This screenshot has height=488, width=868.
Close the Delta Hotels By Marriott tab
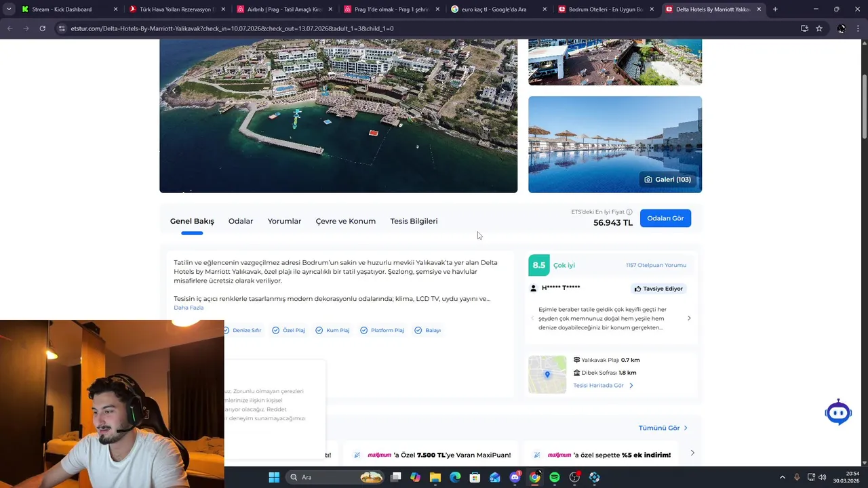pos(759,9)
